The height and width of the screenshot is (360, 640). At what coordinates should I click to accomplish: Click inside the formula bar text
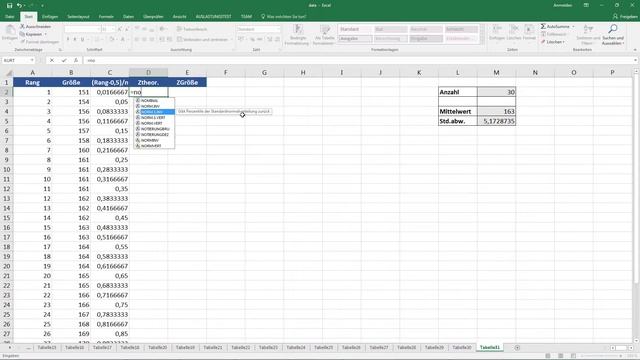357,60
